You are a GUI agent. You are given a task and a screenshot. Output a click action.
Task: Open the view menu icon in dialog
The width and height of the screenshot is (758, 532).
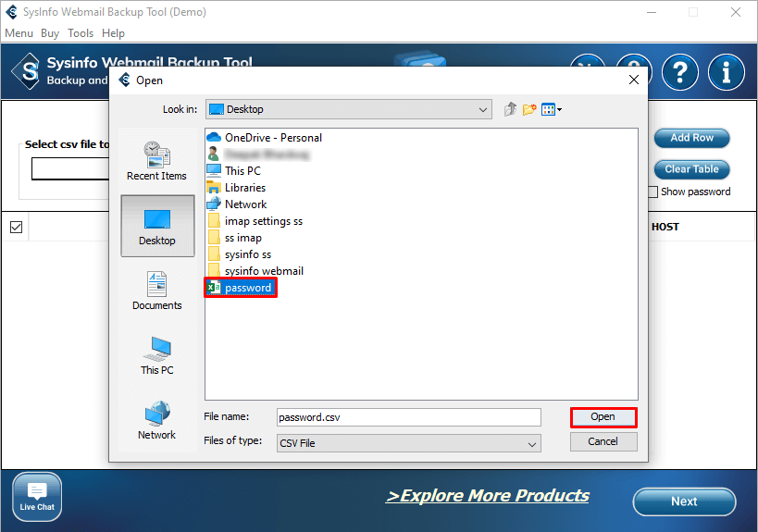click(x=552, y=110)
